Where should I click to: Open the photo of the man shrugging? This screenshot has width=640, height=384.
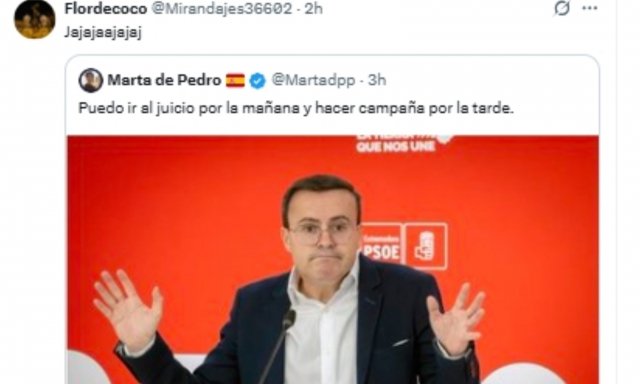pos(333,260)
